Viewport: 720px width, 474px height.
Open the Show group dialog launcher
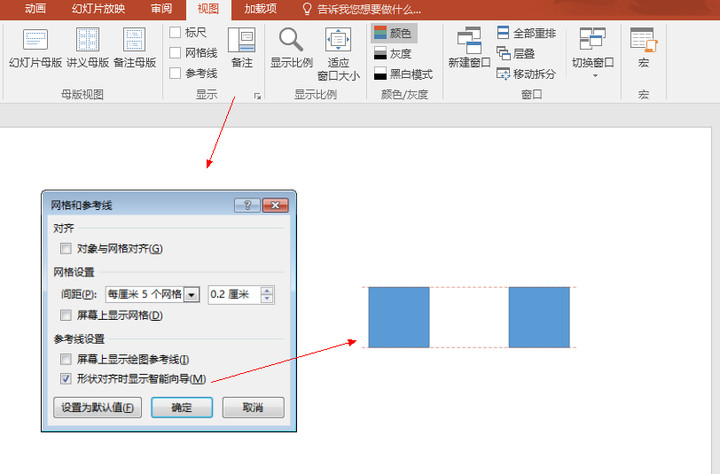point(257,96)
